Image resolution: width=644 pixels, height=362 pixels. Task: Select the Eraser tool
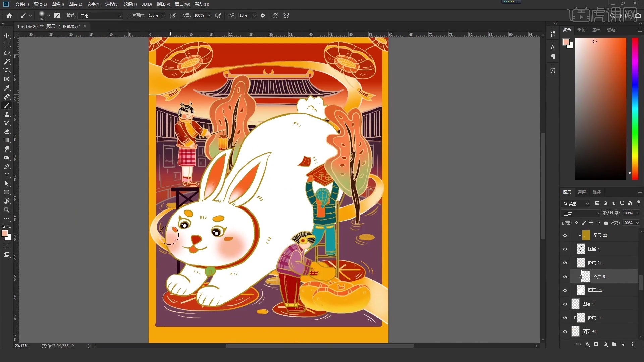7,131
